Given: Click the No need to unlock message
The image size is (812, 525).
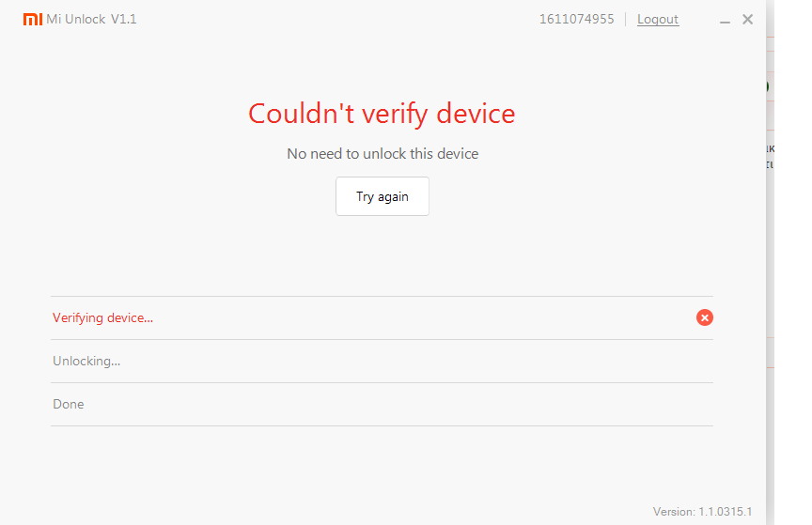Looking at the screenshot, I should [383, 153].
